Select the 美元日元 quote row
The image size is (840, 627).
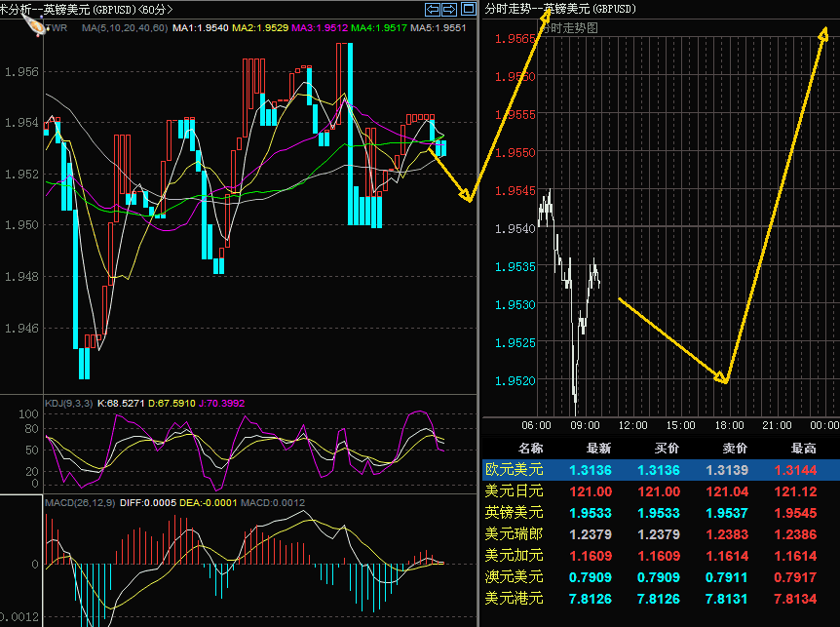(515, 491)
